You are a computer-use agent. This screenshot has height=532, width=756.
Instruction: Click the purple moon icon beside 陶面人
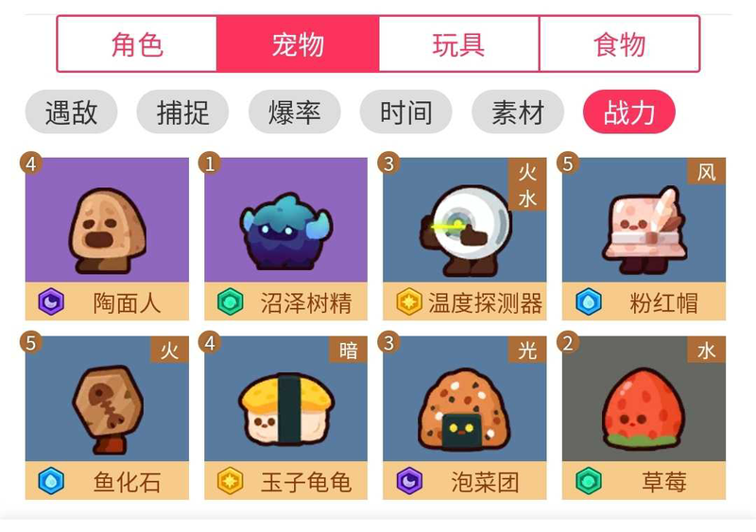(51, 302)
